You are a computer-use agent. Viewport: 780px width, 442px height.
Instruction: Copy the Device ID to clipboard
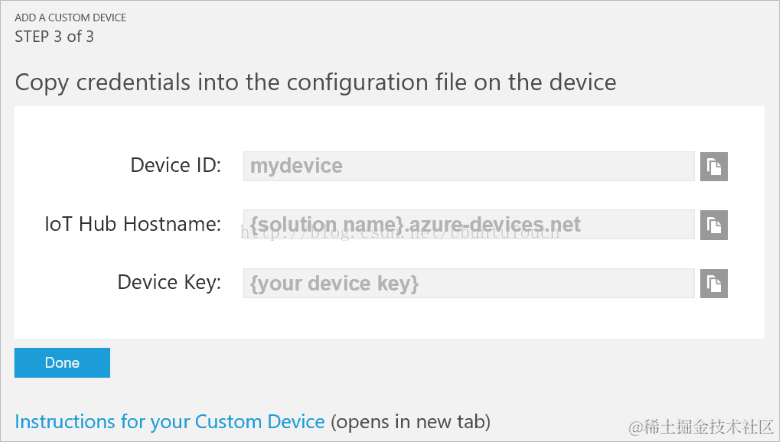[714, 166]
